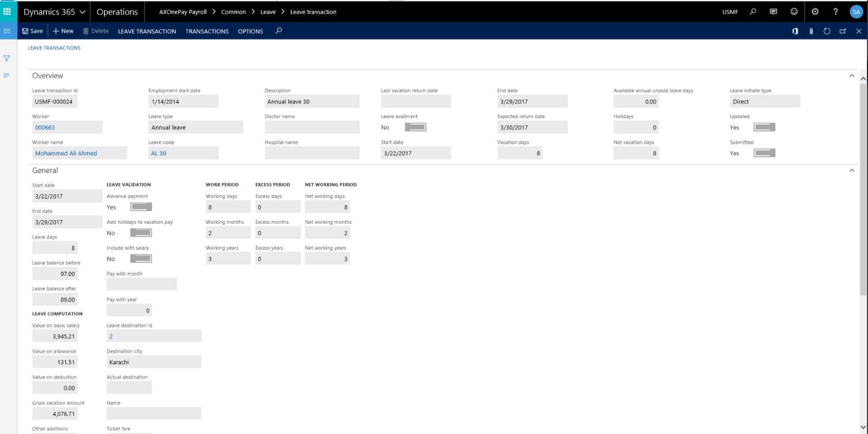
Task: Click the help question mark icon
Action: coord(835,12)
